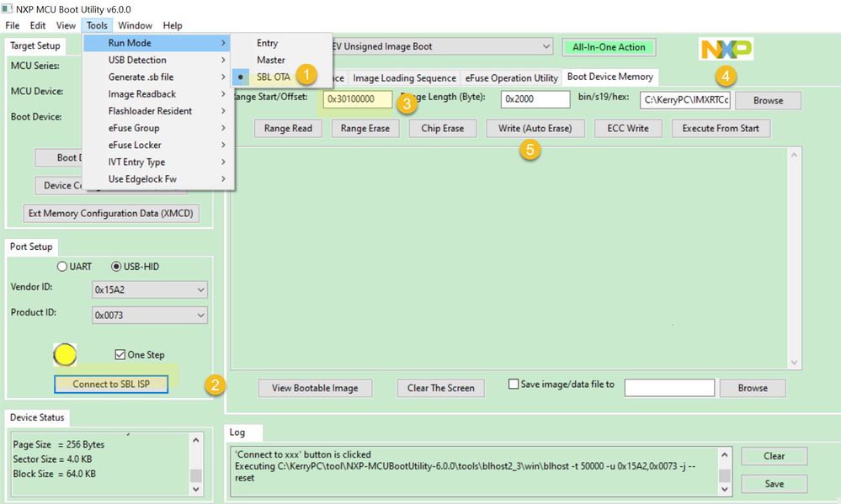The height and width of the screenshot is (504, 841).
Task: Open the Run Mode submenu
Action: point(157,43)
